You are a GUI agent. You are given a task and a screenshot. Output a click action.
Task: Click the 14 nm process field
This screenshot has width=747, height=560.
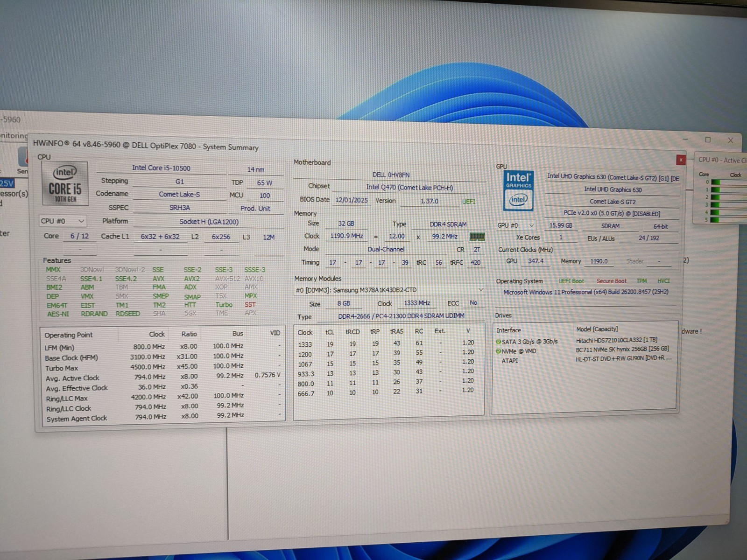[x=256, y=169]
